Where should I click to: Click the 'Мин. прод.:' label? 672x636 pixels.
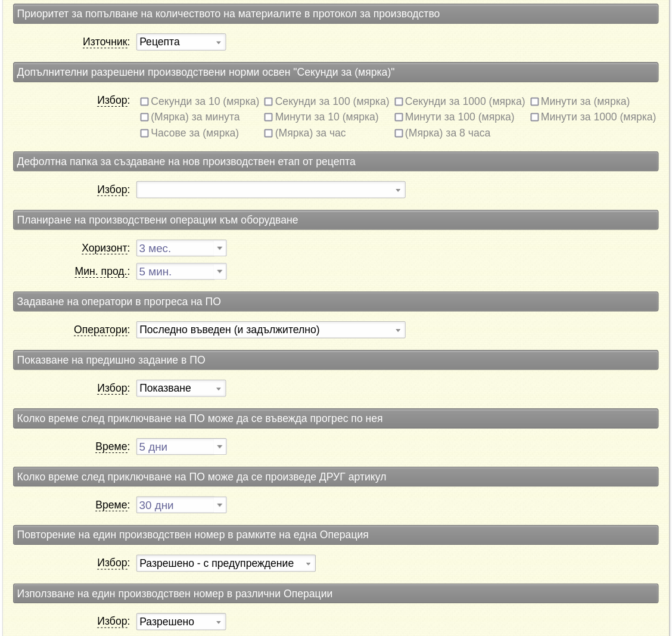(102, 271)
